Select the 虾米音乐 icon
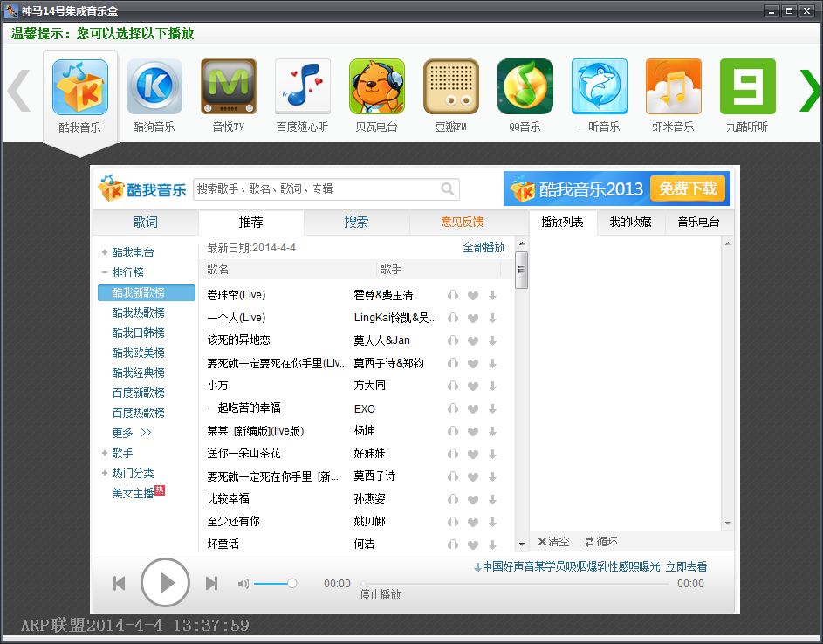This screenshot has height=644, width=823. [673, 87]
